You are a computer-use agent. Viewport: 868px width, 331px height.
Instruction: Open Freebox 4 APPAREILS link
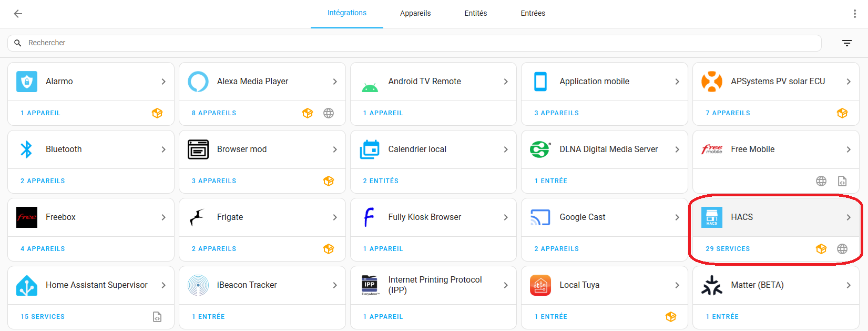tap(43, 249)
